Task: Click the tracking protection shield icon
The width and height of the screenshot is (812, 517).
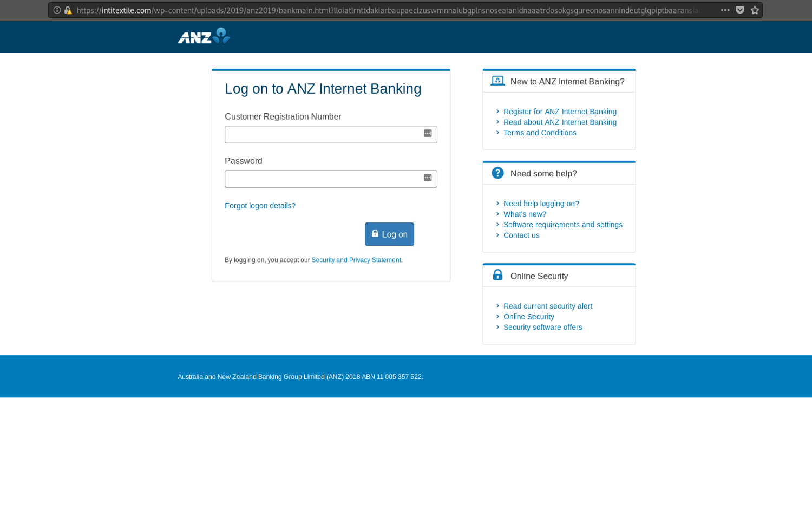Action: (x=741, y=10)
